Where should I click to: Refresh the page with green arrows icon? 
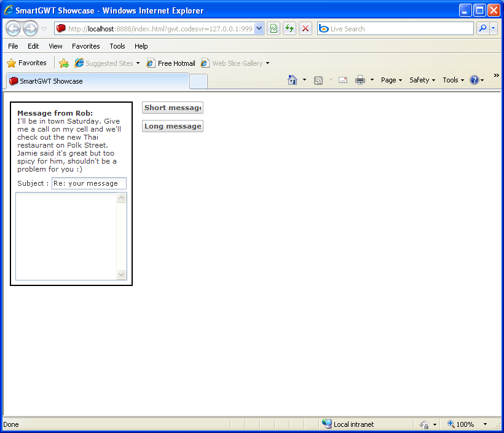click(289, 29)
